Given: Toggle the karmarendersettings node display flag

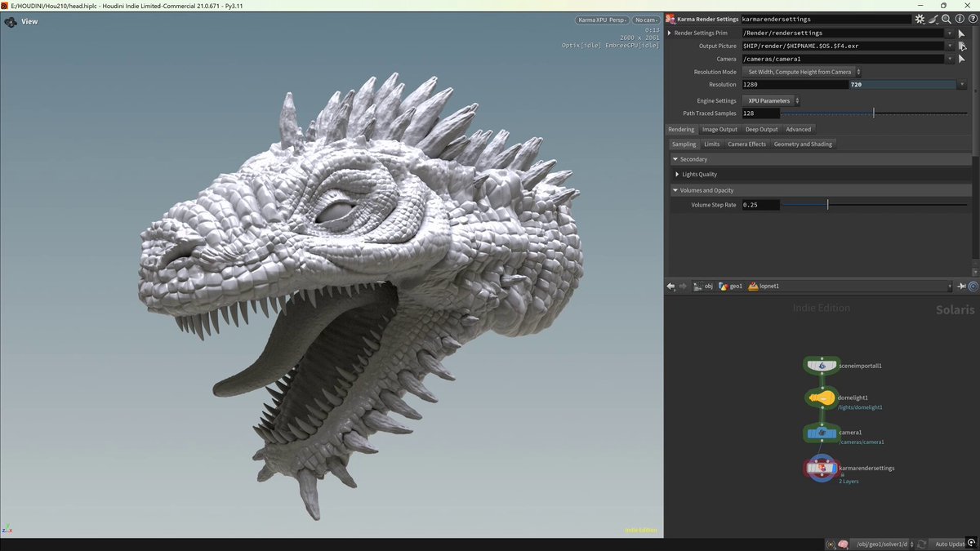Looking at the screenshot, I should pos(832,468).
